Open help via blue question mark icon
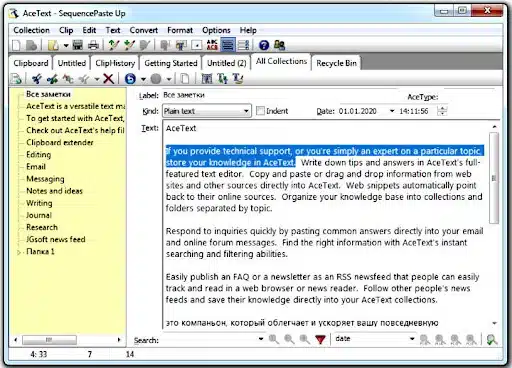 264,45
